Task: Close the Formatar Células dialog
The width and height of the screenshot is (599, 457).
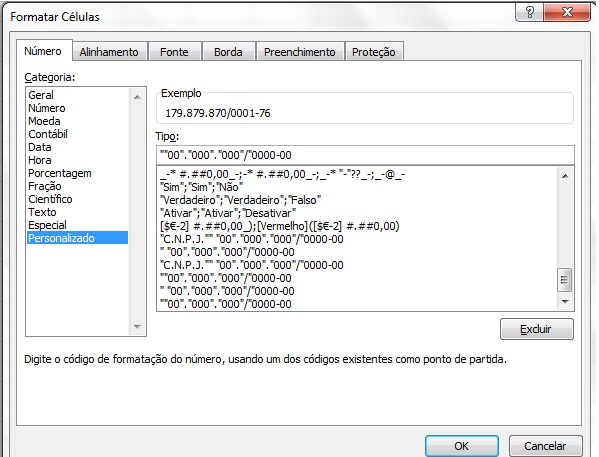Action: [567, 13]
